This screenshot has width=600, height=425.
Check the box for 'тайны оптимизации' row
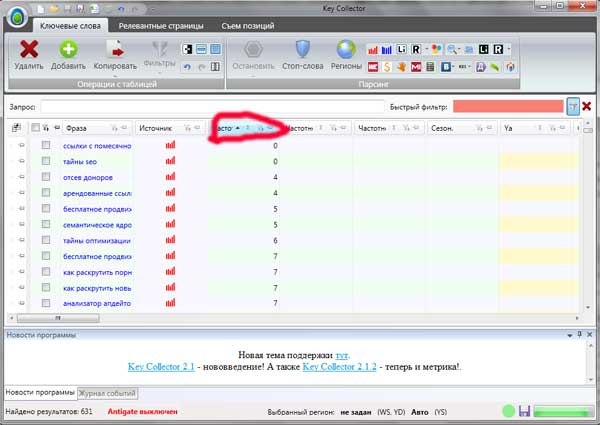pyautogui.click(x=46, y=240)
